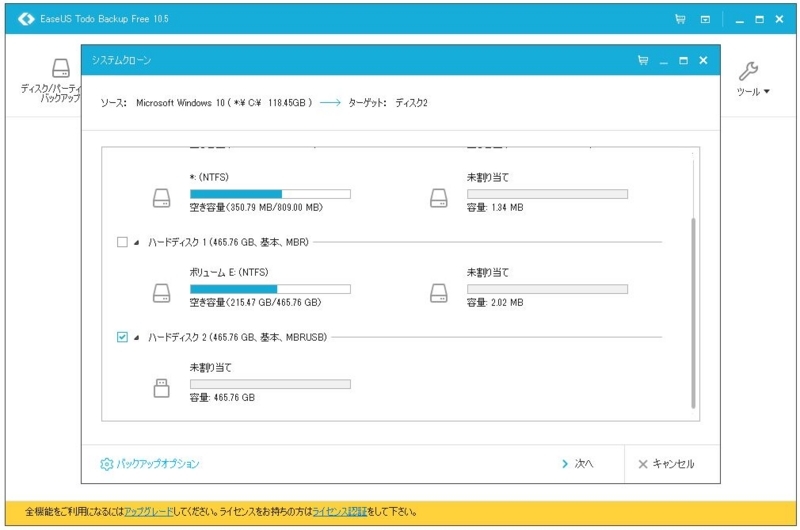Click the 465.76 GB unallocated capacity bar

pos(270,384)
